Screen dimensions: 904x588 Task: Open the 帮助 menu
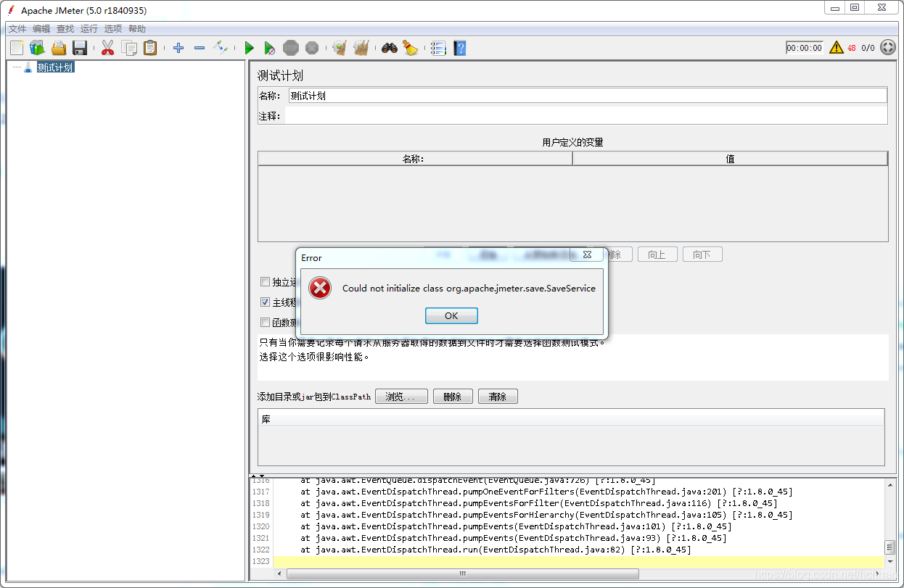pos(137,29)
